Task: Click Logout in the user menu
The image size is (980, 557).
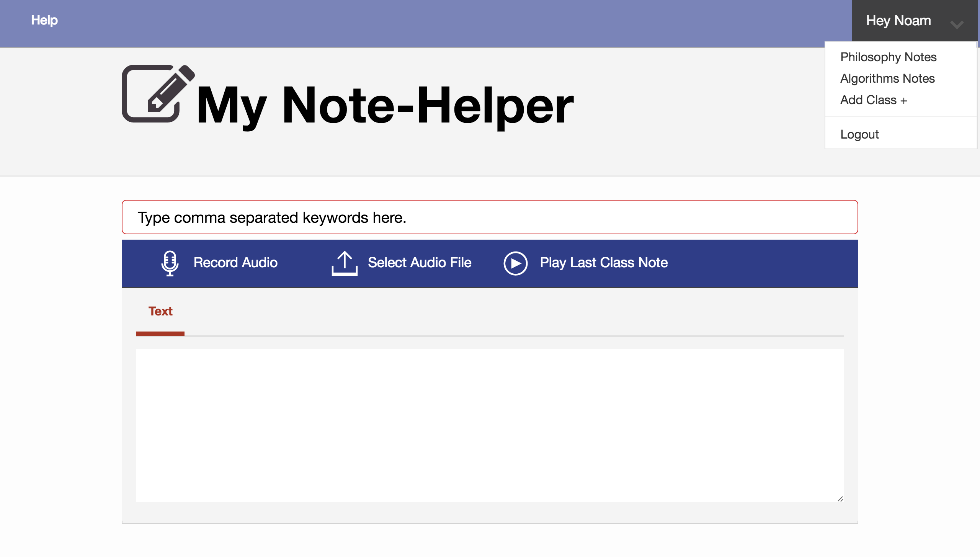Action: point(859,134)
